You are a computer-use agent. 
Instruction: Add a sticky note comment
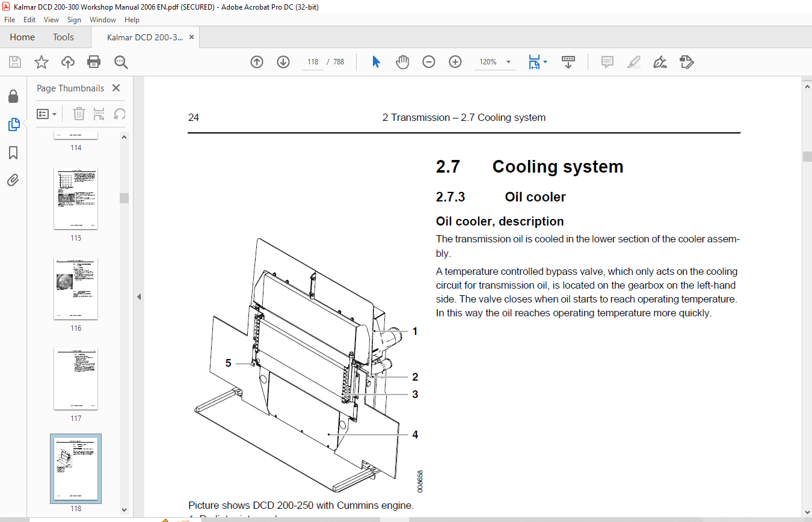pos(607,62)
